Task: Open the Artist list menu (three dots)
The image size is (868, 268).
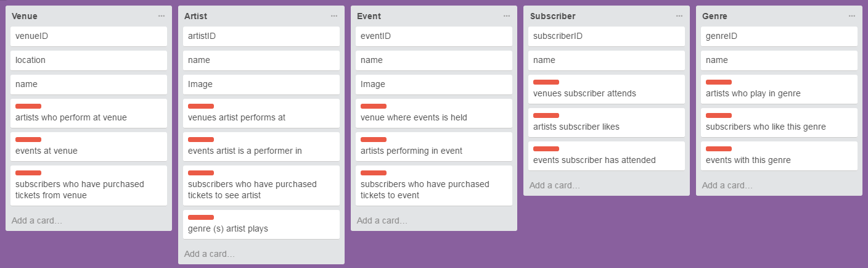Action: coord(334,16)
